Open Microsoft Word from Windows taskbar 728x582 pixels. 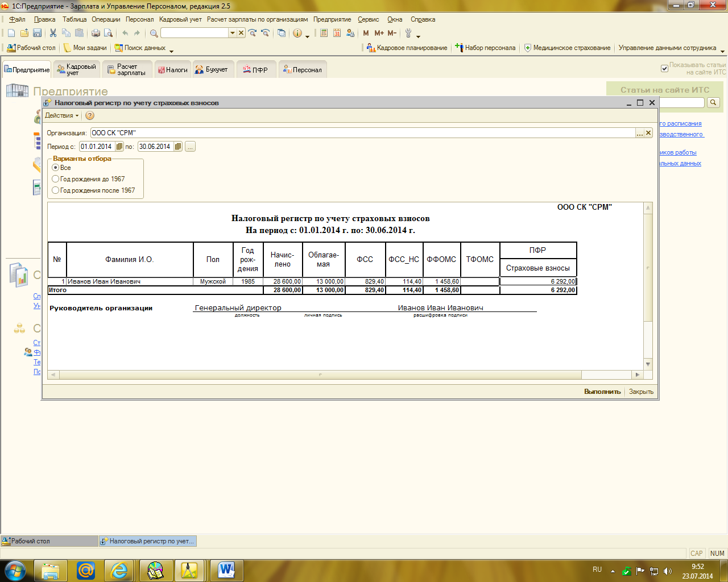point(226,569)
